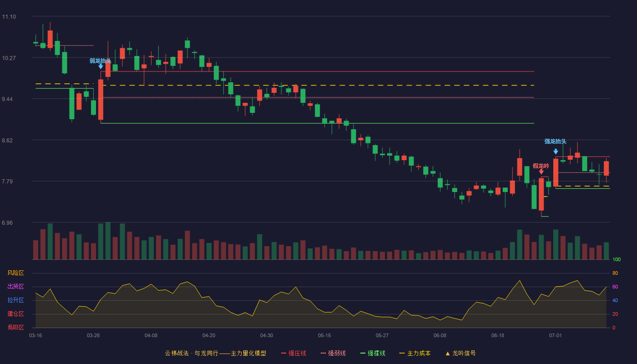Click the 9.44 price axis label
This screenshot has height=364, width=637.
click(x=7, y=99)
